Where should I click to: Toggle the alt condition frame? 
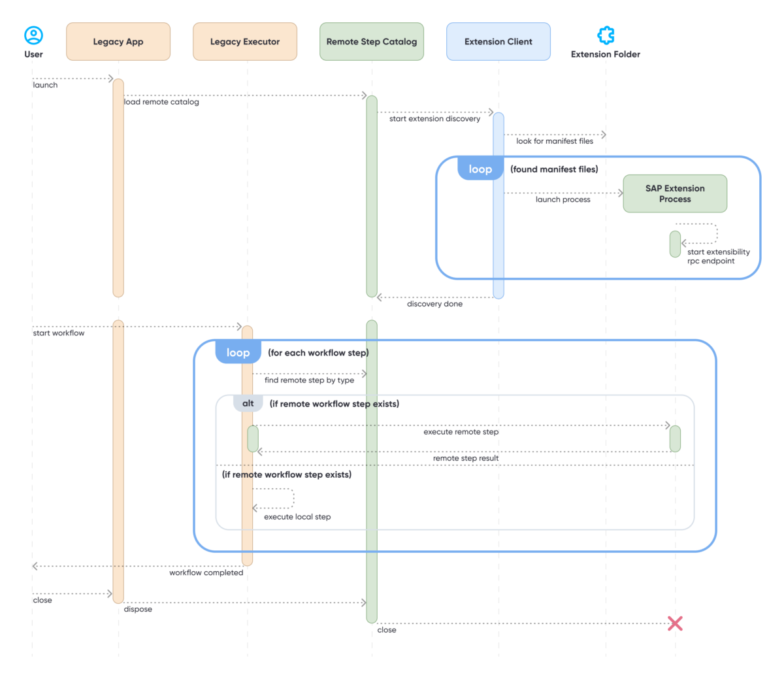(248, 403)
